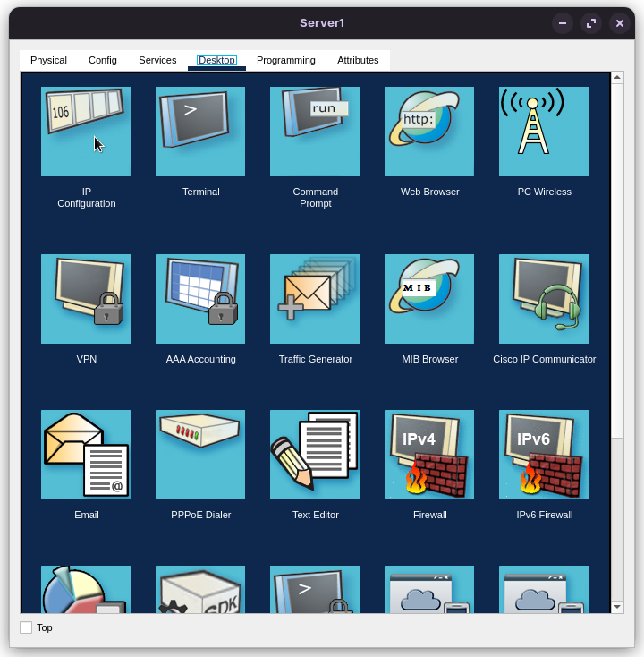Open the Text Editor pencil icon
This screenshot has height=657, width=644.
pyautogui.click(x=315, y=455)
